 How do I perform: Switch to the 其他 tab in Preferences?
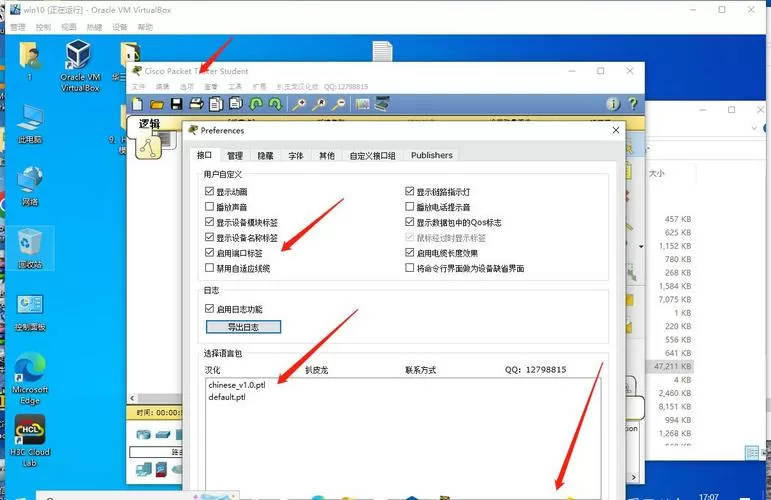(x=326, y=156)
